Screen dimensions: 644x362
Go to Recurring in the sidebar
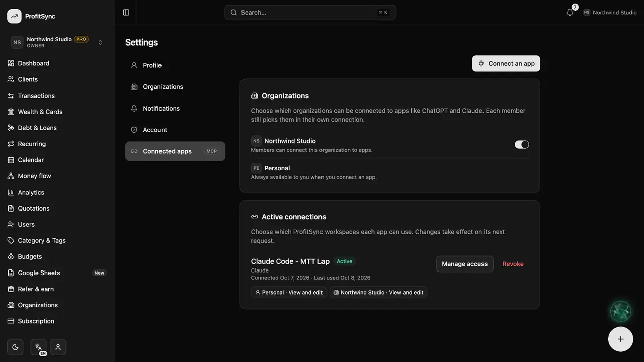click(x=57, y=144)
